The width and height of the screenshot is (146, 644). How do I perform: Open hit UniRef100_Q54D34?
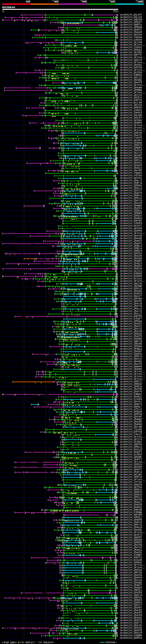click(131, 268)
